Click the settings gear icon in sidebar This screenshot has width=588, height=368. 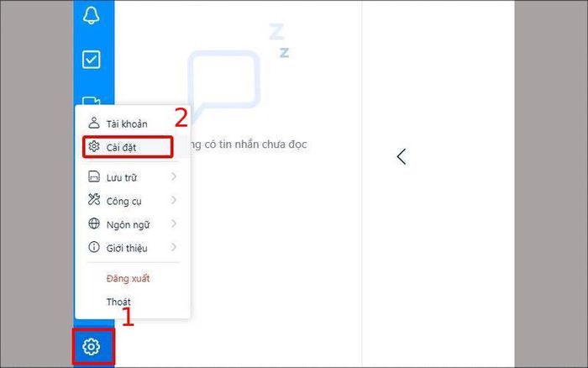pos(91,347)
